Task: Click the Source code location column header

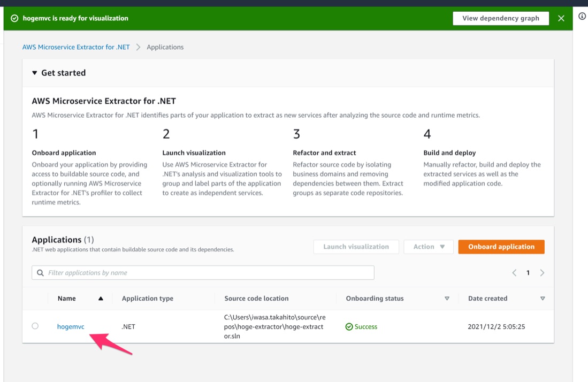Action: click(x=256, y=299)
